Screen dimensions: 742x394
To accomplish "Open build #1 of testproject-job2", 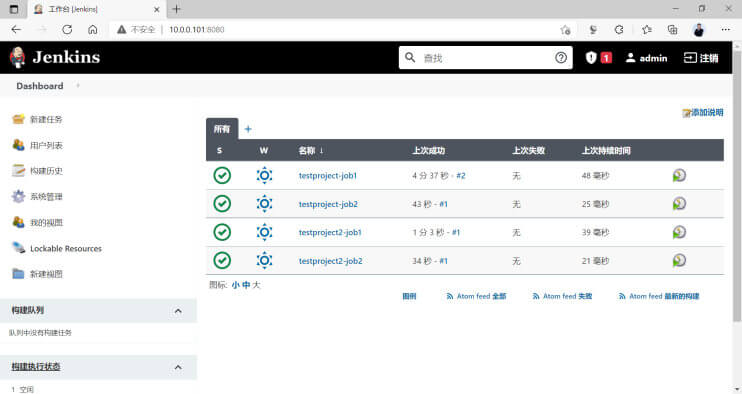I will pyautogui.click(x=443, y=204).
